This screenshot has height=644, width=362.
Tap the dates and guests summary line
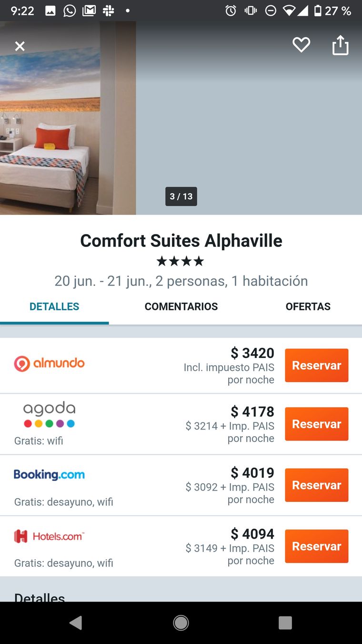pyautogui.click(x=181, y=281)
